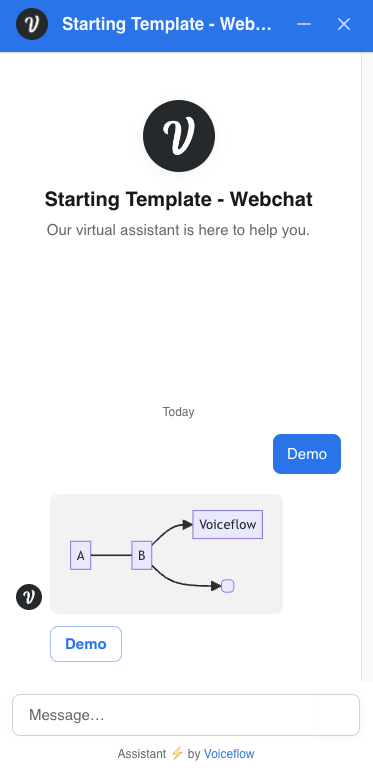This screenshot has width=373, height=771.
Task: Click the Voiceflow node in the flowchart
Action: 228,524
